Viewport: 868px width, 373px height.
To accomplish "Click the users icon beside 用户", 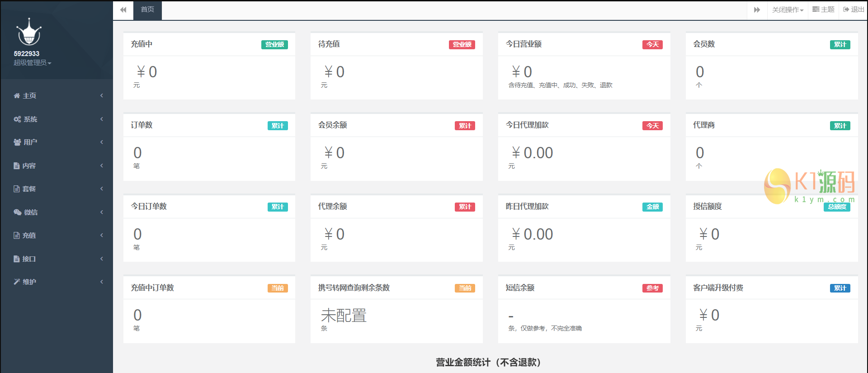I will click(x=17, y=142).
